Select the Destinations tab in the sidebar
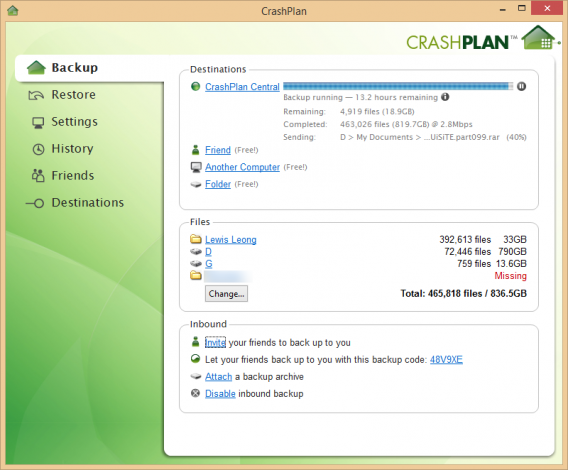Image resolution: width=568 pixels, height=470 pixels. [88, 203]
